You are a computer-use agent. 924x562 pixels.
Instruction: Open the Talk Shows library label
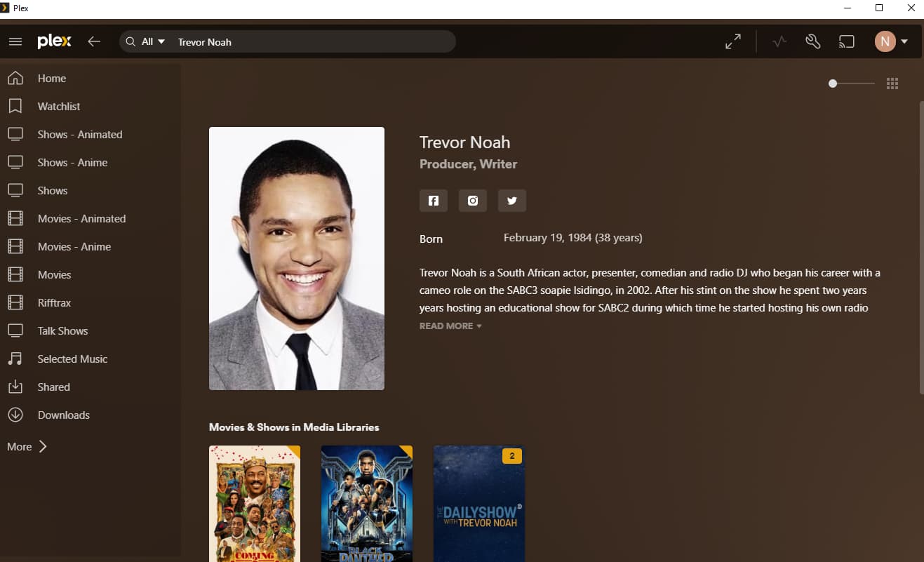point(63,331)
